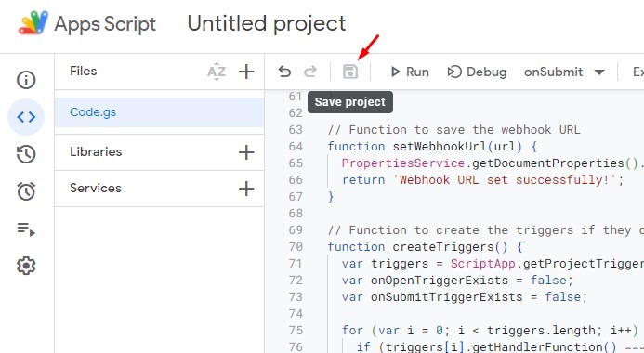Screen dimensions: 644x353
Task: Click the onSubmitTriggerExists variable line
Action: 465,297
